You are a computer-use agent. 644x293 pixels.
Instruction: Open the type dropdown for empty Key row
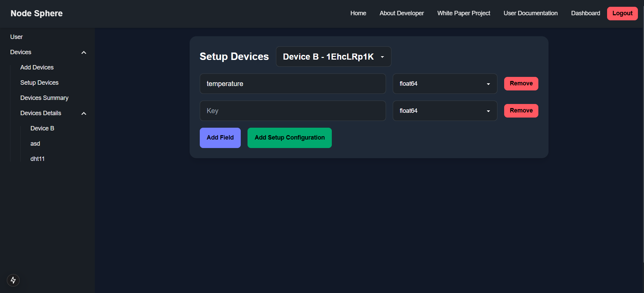pyautogui.click(x=445, y=111)
